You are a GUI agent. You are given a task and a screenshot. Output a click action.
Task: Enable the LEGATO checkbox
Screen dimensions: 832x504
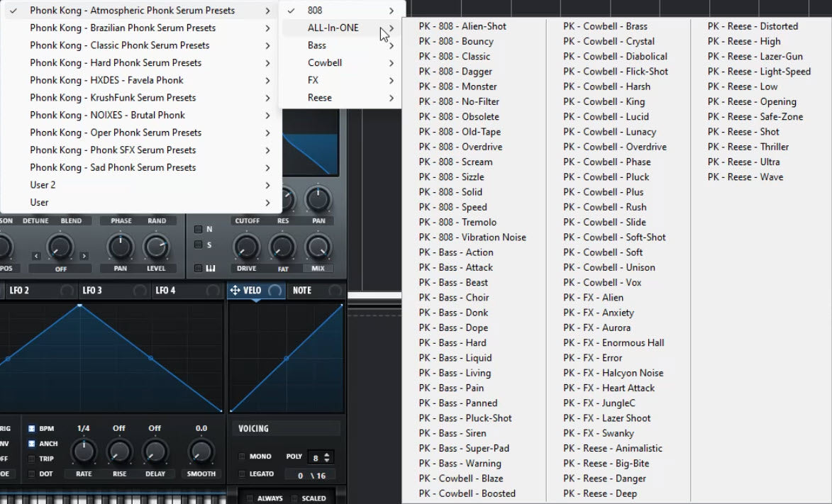[243, 474]
